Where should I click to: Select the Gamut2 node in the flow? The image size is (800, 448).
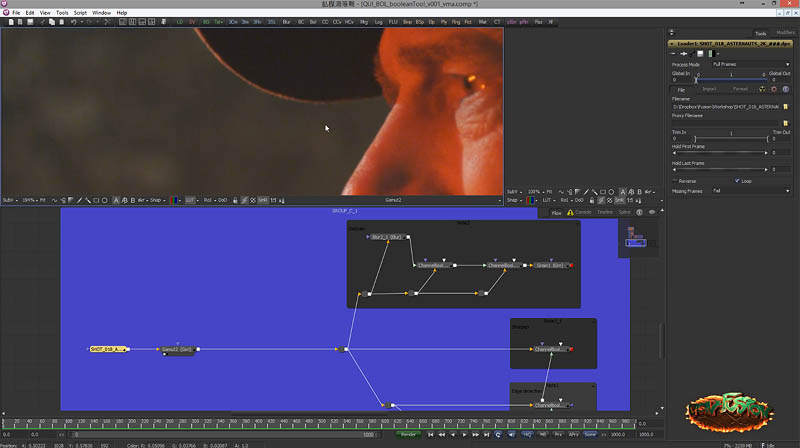point(177,349)
